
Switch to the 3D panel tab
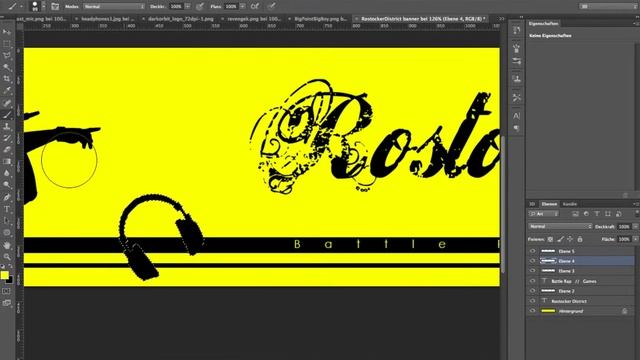pyautogui.click(x=532, y=204)
